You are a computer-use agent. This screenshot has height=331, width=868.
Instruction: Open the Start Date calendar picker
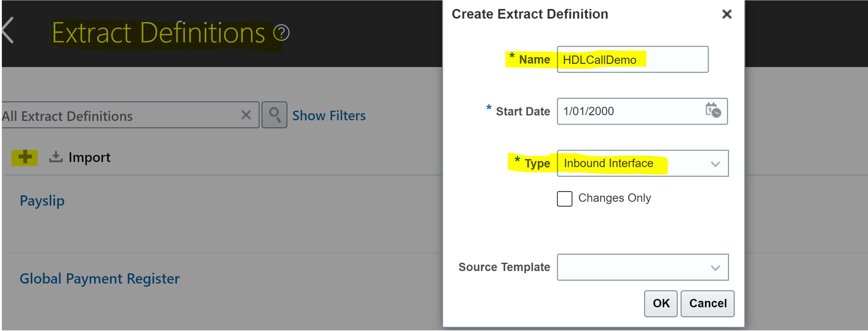(x=713, y=111)
